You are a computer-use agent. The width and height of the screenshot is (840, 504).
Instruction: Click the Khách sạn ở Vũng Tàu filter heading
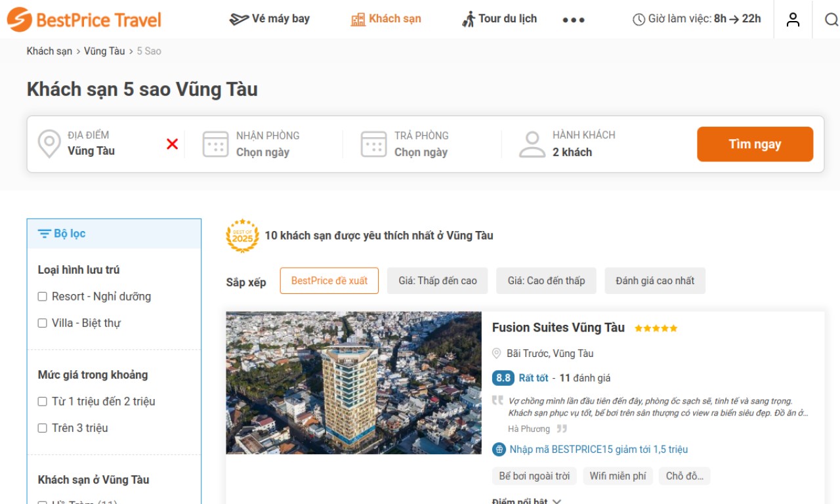point(93,480)
